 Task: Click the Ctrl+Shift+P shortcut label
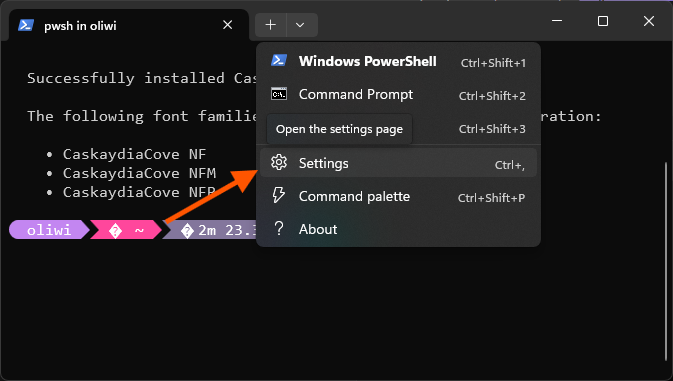[491, 198]
